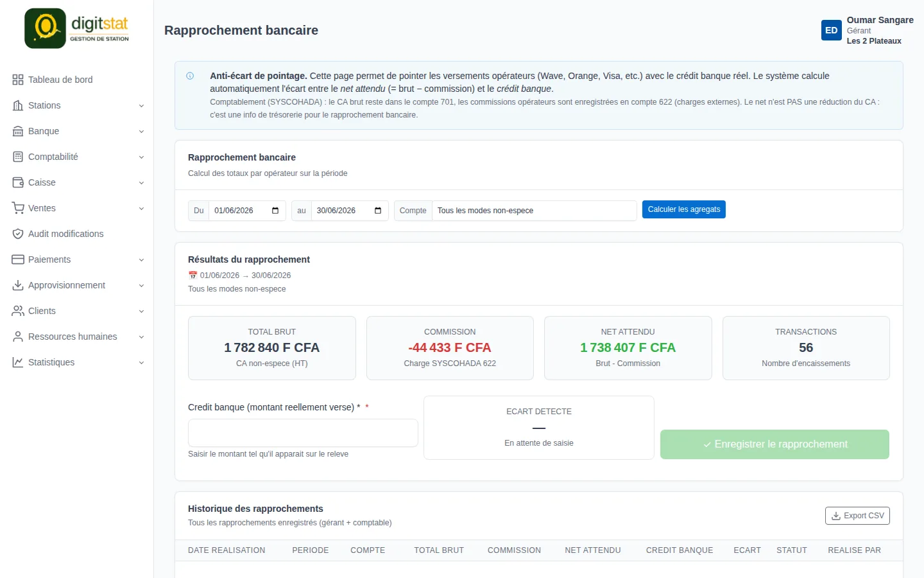The width and height of the screenshot is (924, 578).
Task: Expand the Paiements submenu chevron
Action: pos(141,260)
